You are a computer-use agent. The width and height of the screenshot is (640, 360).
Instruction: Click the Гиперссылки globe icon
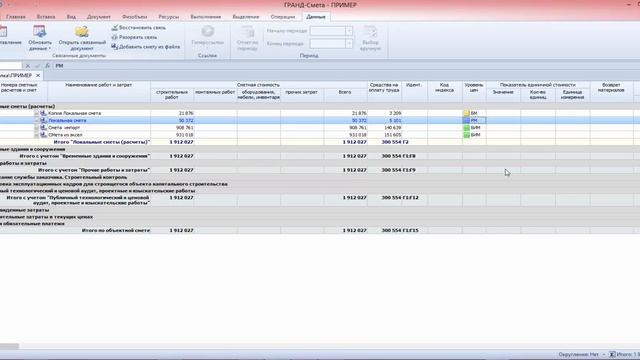coord(207,31)
